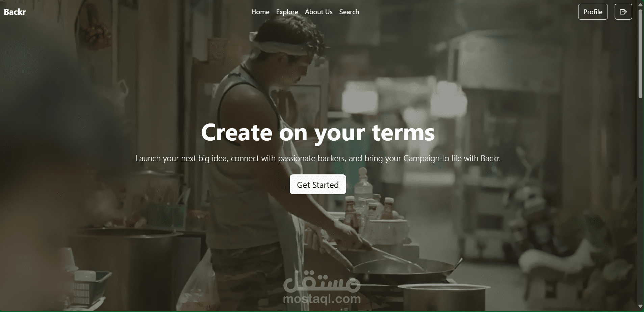This screenshot has width=644, height=312.
Task: Open the Home nav item
Action: (x=260, y=12)
